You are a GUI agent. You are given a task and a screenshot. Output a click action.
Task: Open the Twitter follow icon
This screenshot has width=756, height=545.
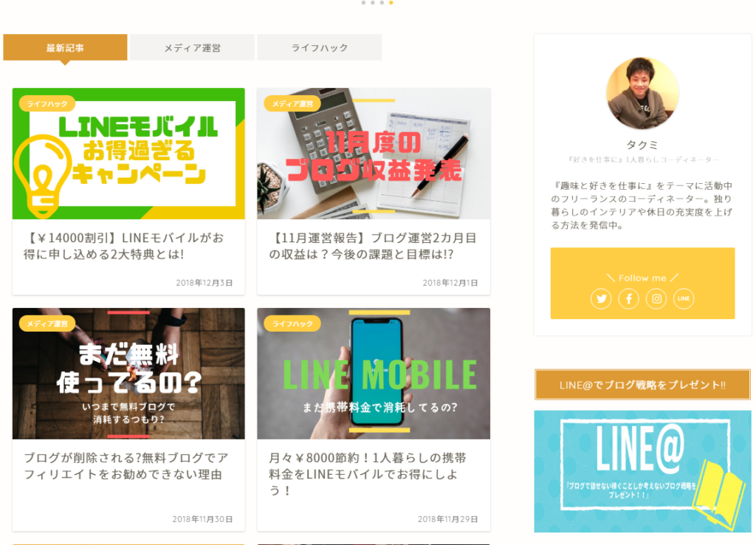click(x=601, y=298)
